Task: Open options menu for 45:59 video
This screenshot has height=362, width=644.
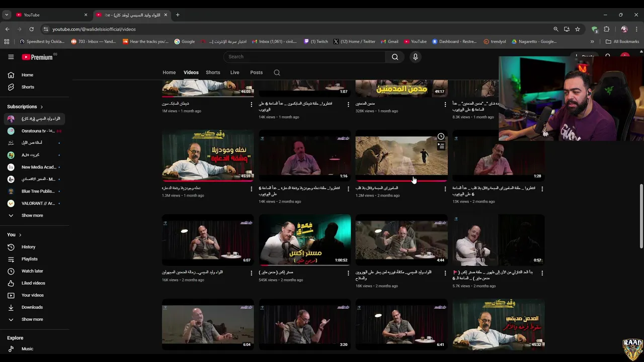Action: pyautogui.click(x=252, y=189)
